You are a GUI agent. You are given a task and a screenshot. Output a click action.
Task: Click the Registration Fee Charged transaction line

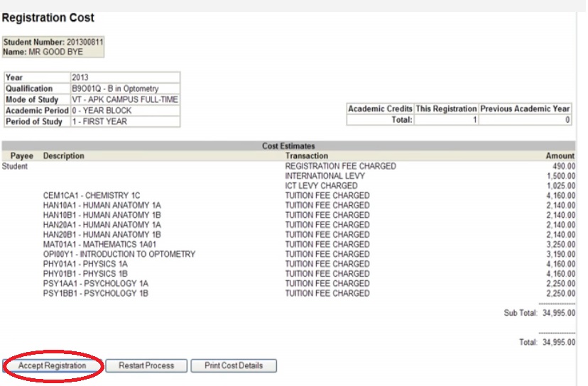click(340, 166)
